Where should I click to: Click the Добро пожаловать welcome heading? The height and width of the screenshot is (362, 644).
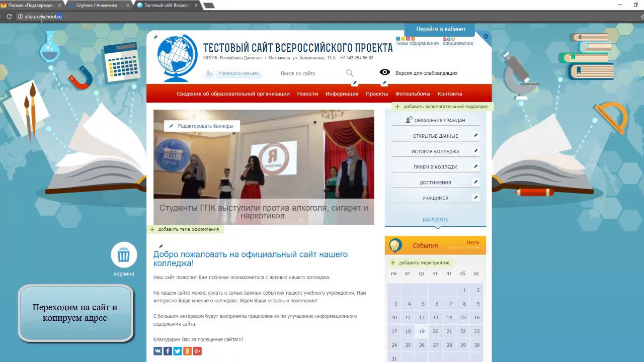pos(251,259)
